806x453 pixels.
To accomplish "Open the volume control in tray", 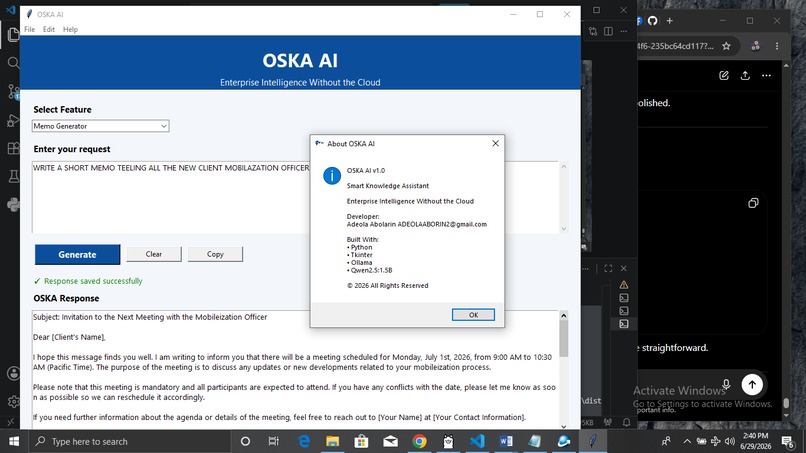I will pyautogui.click(x=729, y=441).
